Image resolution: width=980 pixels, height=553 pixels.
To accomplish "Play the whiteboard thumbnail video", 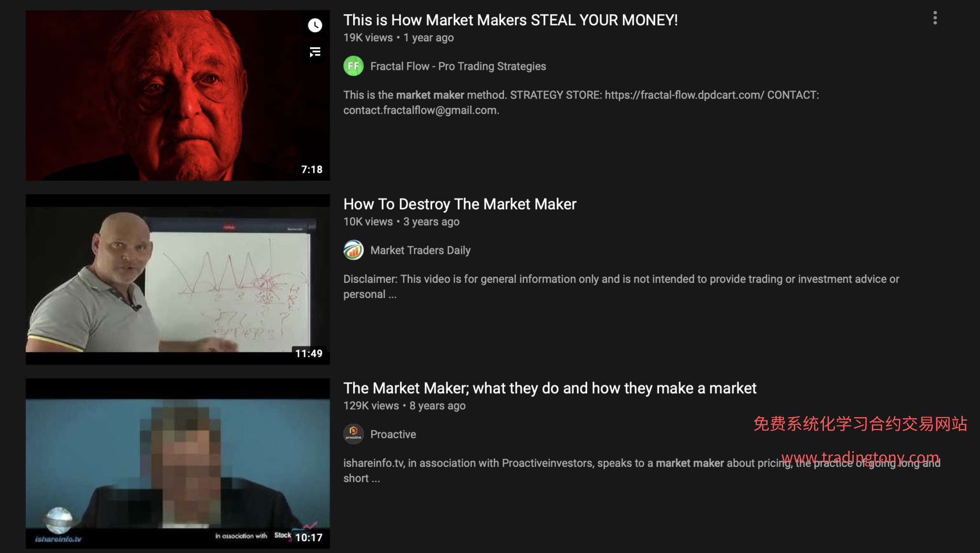I will [x=178, y=279].
